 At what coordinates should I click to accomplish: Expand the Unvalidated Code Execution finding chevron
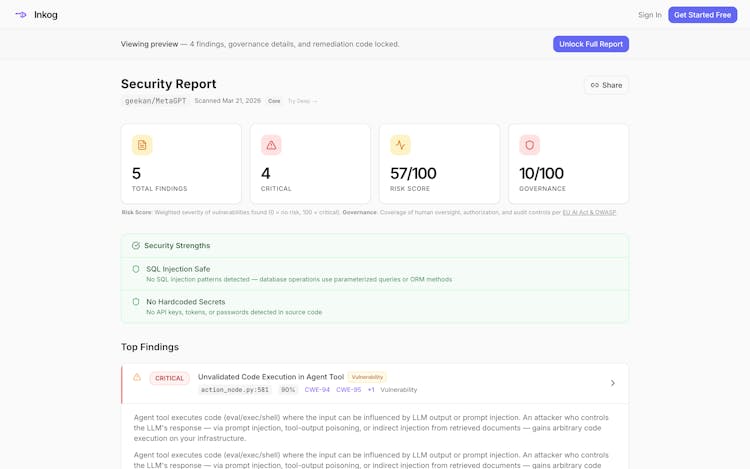pos(612,383)
